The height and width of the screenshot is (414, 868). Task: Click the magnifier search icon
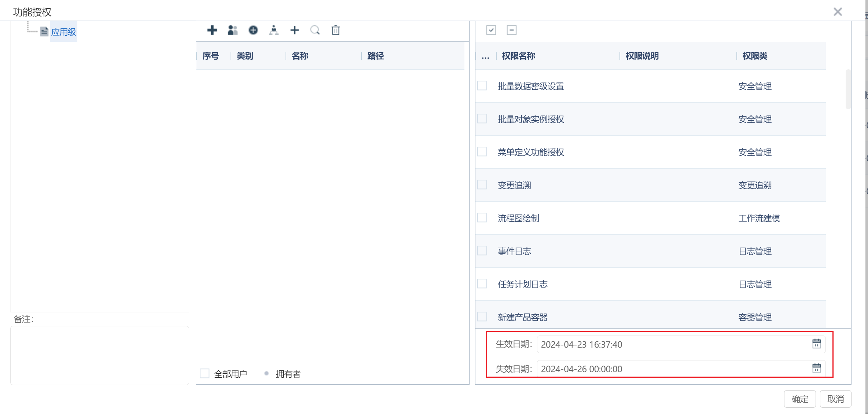tap(315, 30)
